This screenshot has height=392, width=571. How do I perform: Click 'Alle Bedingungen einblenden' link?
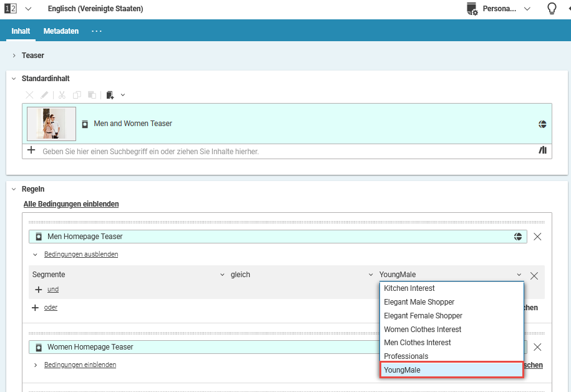[71, 204]
